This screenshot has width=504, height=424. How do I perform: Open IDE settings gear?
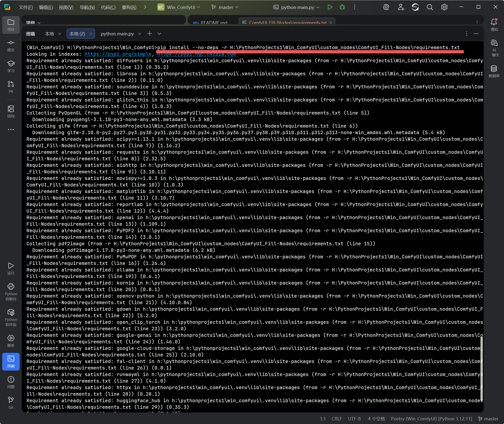pyautogui.click(x=444, y=7)
